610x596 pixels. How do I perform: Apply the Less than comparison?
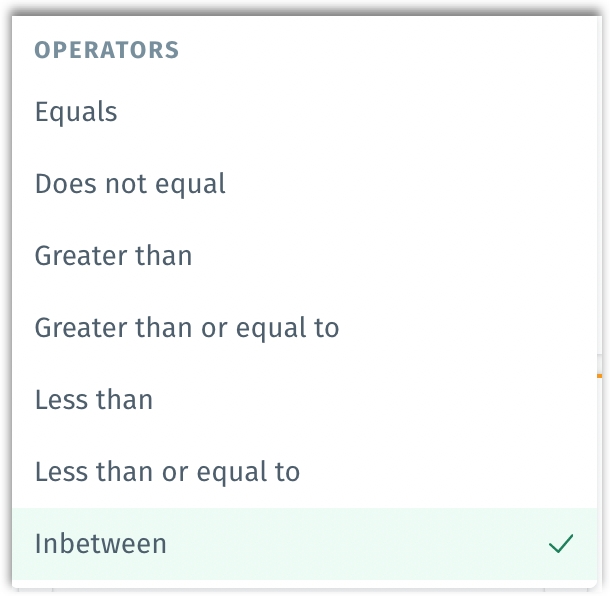94,400
